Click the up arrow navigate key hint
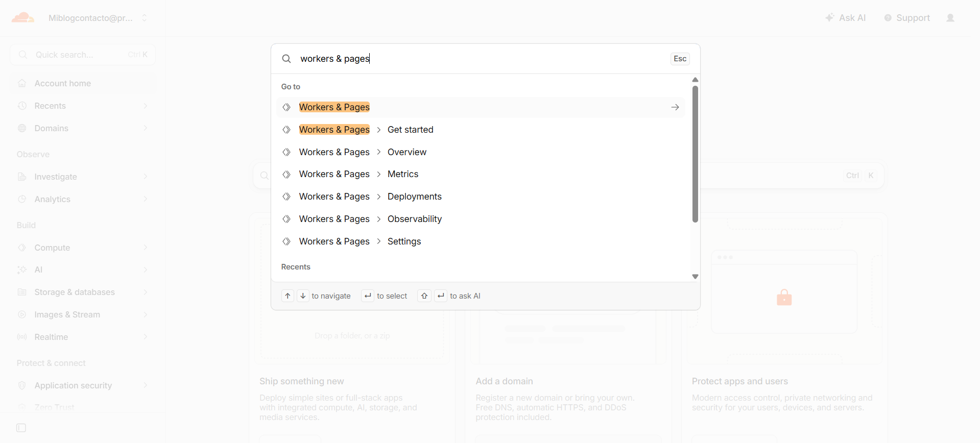The width and height of the screenshot is (980, 443). [288, 296]
